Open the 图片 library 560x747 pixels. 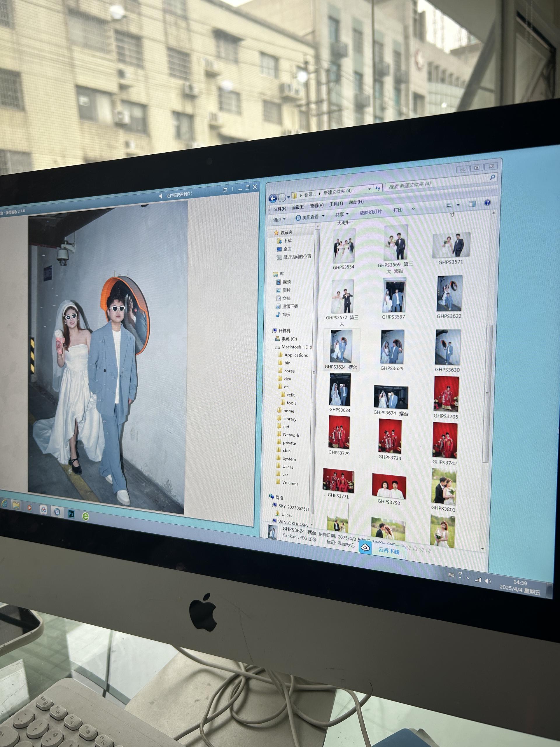[283, 290]
